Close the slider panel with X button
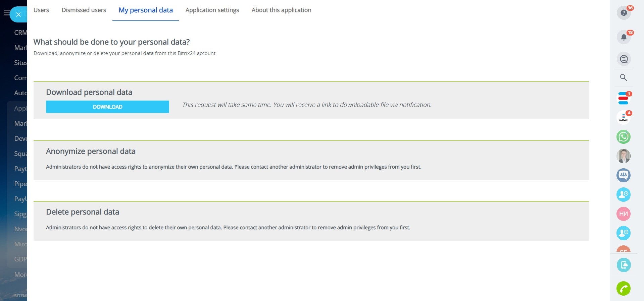This screenshot has width=644, height=301. (18, 14)
